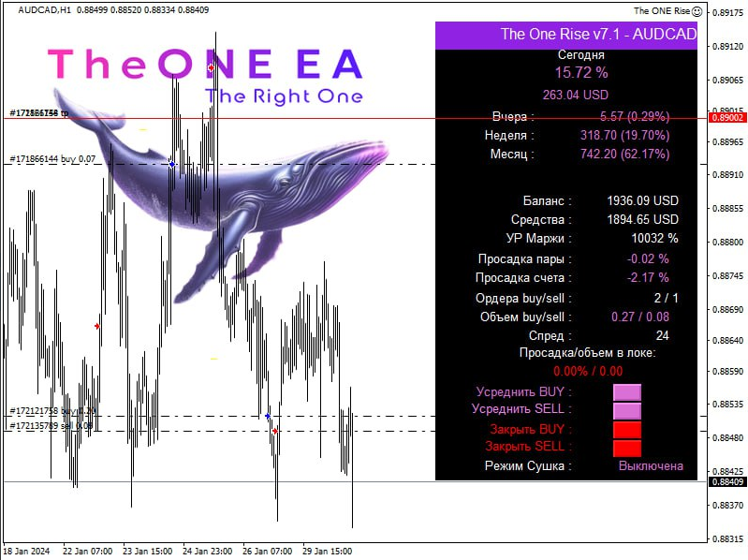Click the Средства value 1894.65 USD
Viewport: 748px width, 560px height.
tap(642, 219)
